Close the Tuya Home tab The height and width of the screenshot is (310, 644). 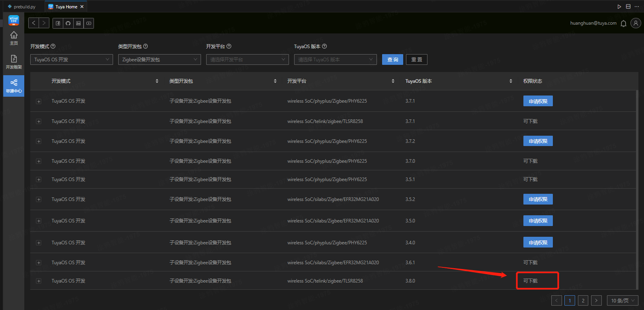pos(82,7)
